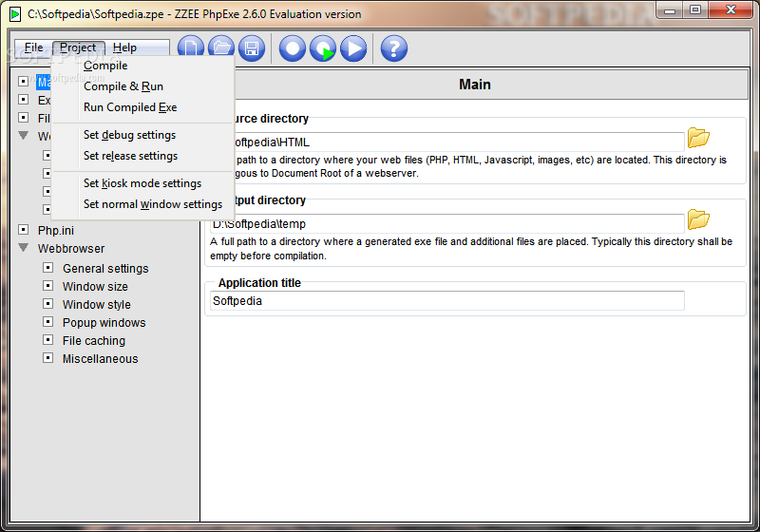Maximize the ZZEE PhpExe window
The height and width of the screenshot is (532, 760).
click(x=695, y=10)
